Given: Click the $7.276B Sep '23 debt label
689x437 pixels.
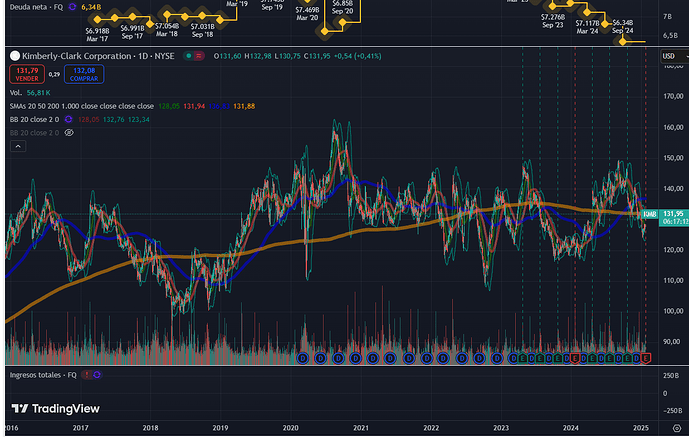Looking at the screenshot, I should point(552,21).
